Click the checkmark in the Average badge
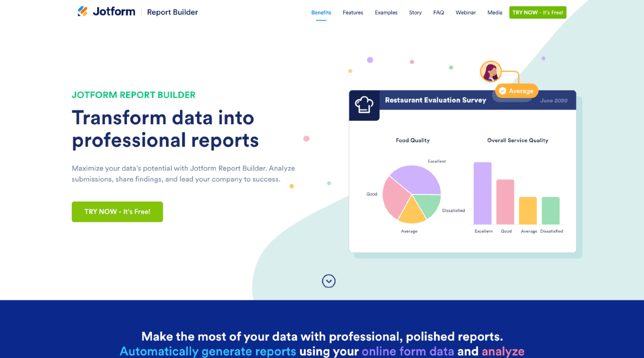This screenshot has height=358, width=644. [x=502, y=91]
